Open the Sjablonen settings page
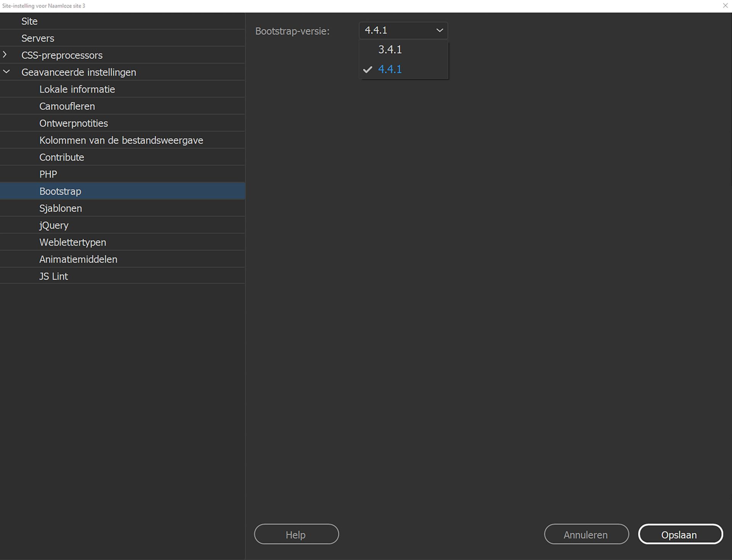Image resolution: width=732 pixels, height=560 pixels. click(x=61, y=208)
